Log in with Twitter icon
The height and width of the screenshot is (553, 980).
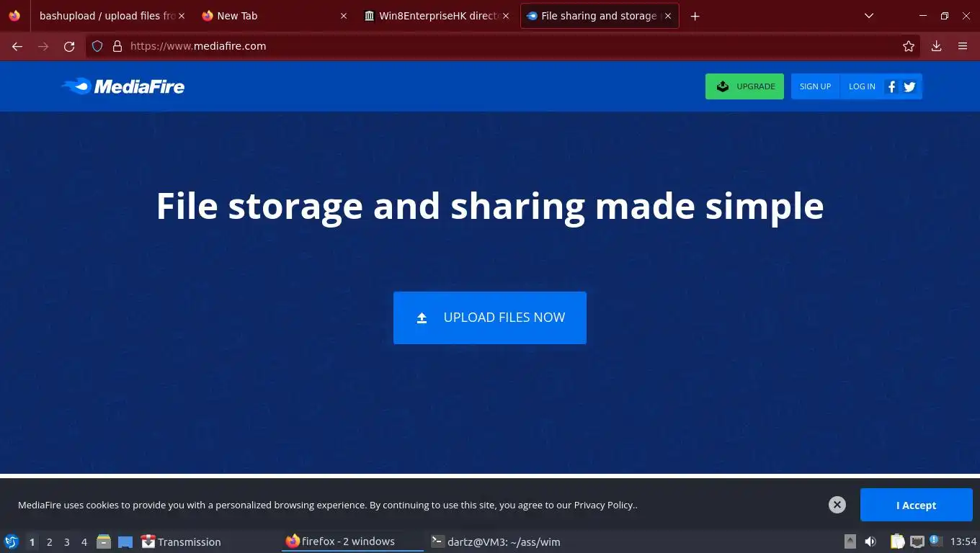(x=909, y=86)
